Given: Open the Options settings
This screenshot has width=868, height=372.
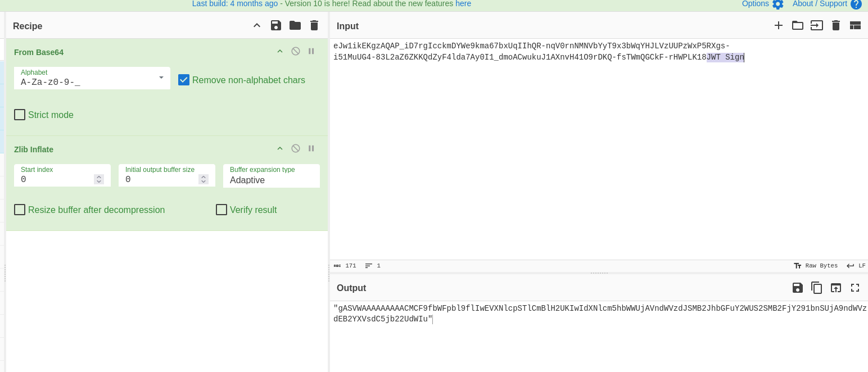Looking at the screenshot, I should pos(762,4).
